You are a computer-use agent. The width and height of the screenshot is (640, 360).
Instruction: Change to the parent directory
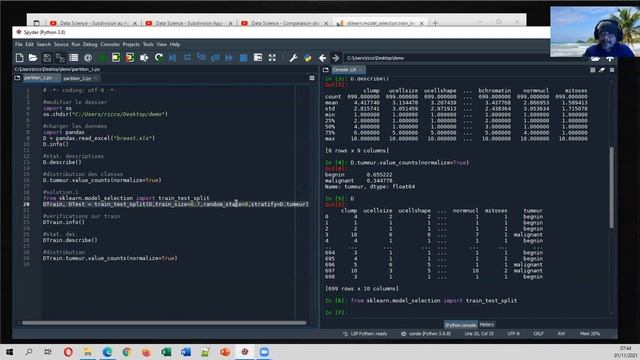click(x=610, y=59)
